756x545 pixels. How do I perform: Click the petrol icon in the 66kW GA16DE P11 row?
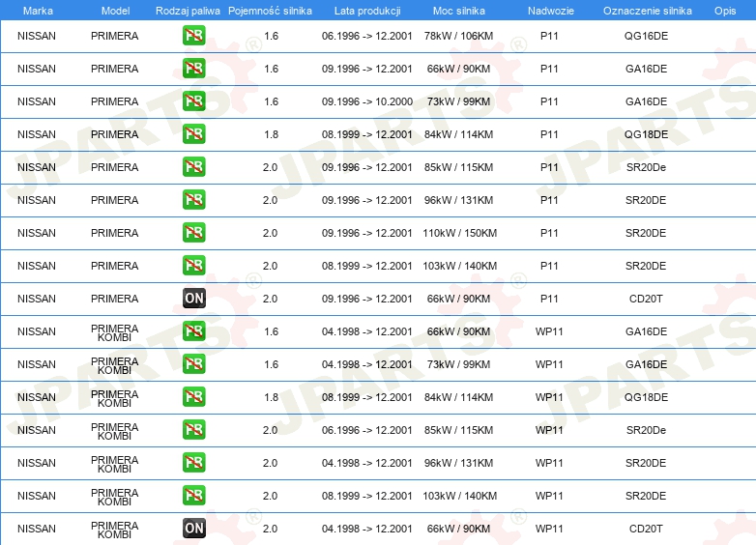point(193,69)
